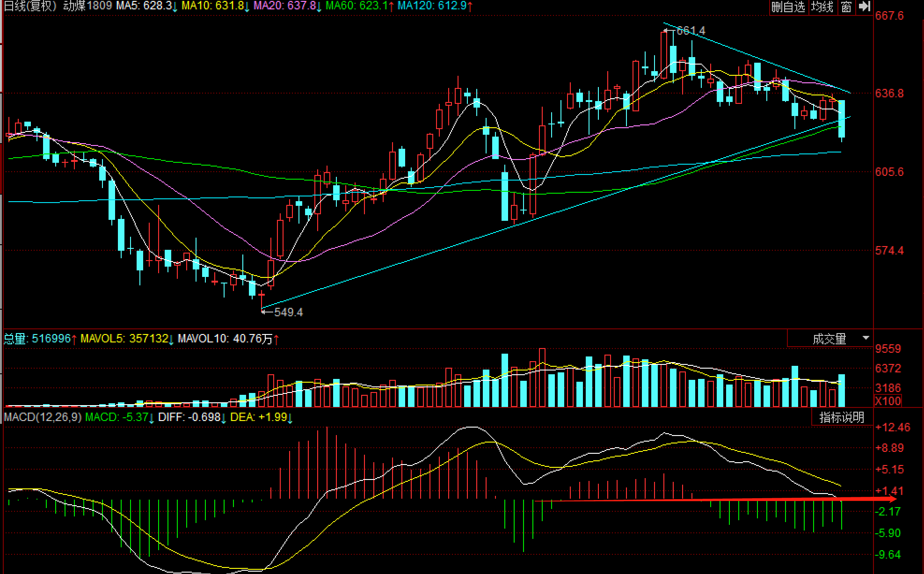Click the MACD: -5.37 value
This screenshot has height=574, width=924.
(x=120, y=417)
